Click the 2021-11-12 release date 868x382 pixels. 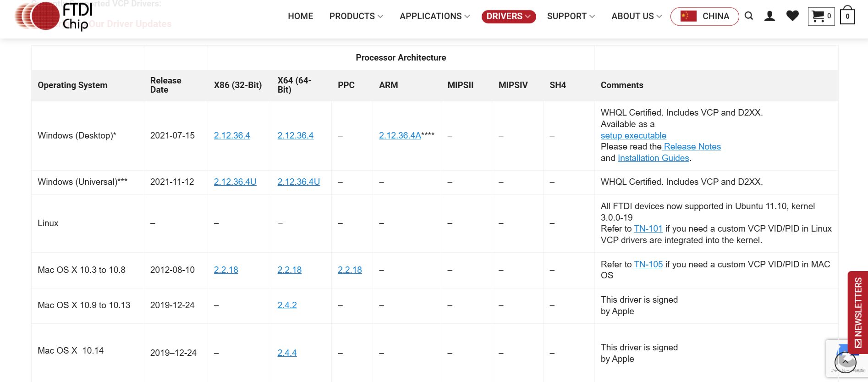172,182
